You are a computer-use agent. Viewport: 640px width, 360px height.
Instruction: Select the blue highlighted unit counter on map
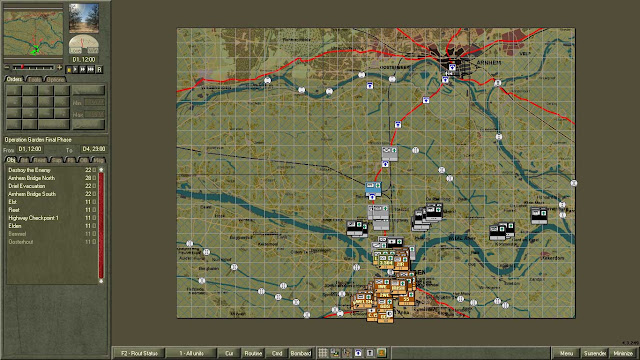[x=373, y=188]
